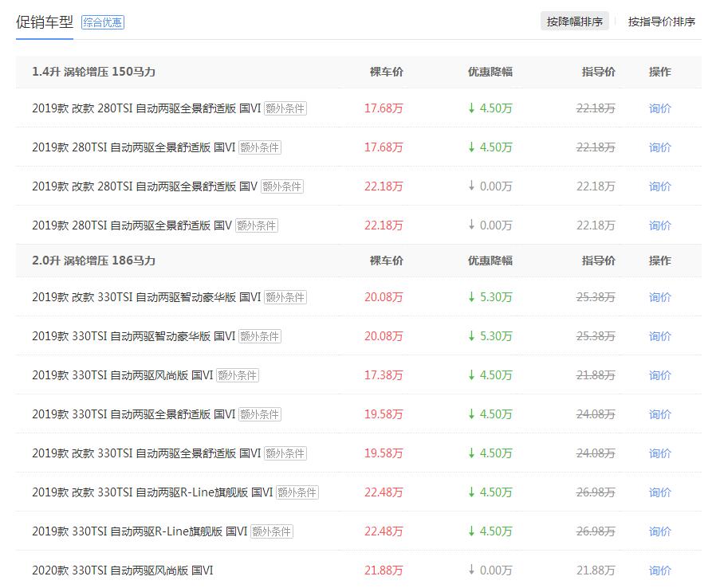Click 询价 for 2019款 330TSI 全景舒适版 (non-改款)
This screenshot has width=716, height=588.
pyautogui.click(x=660, y=414)
